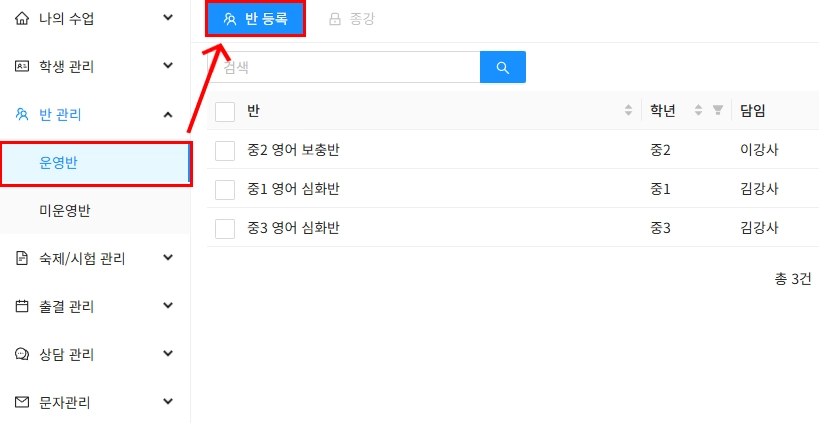Click the calendar icon for 출결 관리

tap(22, 306)
